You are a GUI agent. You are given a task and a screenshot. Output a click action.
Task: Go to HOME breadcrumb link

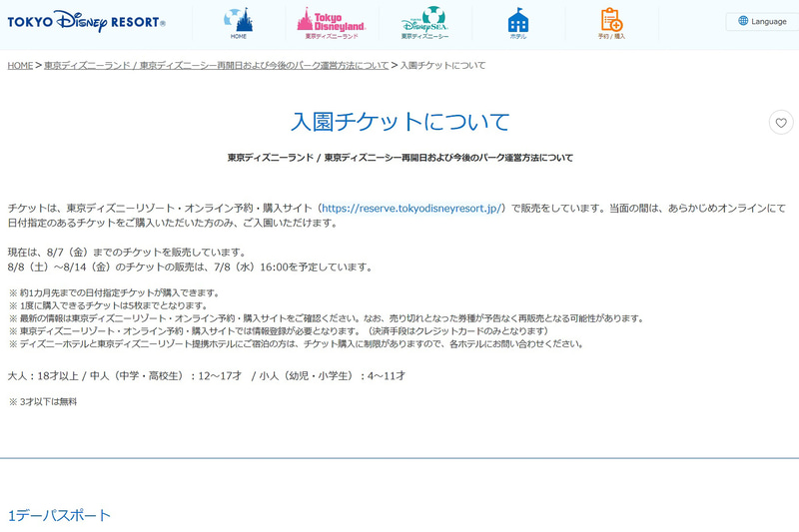(x=20, y=65)
